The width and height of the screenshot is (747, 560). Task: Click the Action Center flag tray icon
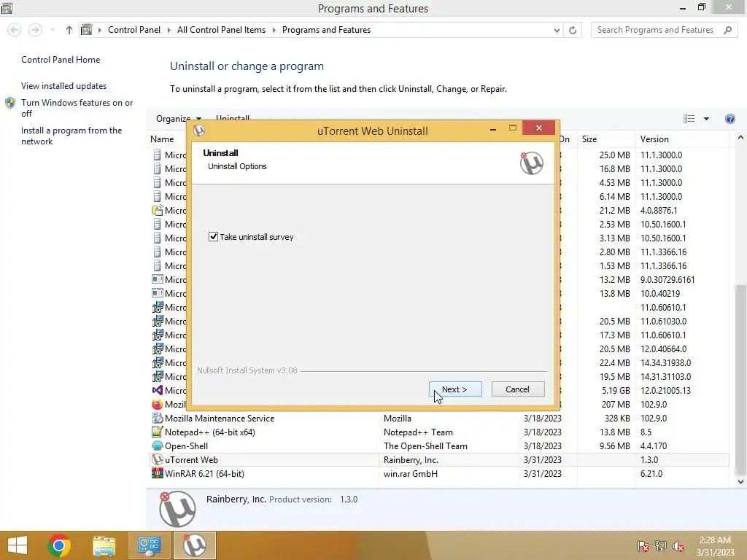point(643,546)
